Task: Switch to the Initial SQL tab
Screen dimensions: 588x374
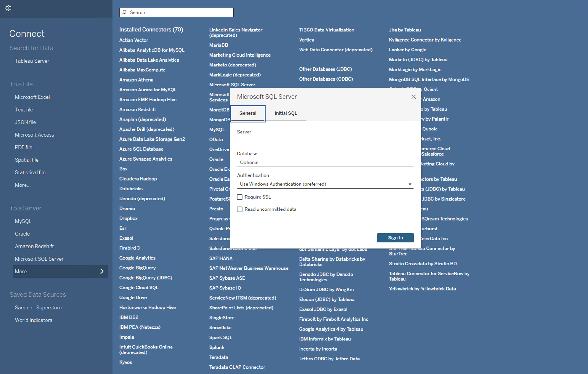Action: tap(285, 113)
